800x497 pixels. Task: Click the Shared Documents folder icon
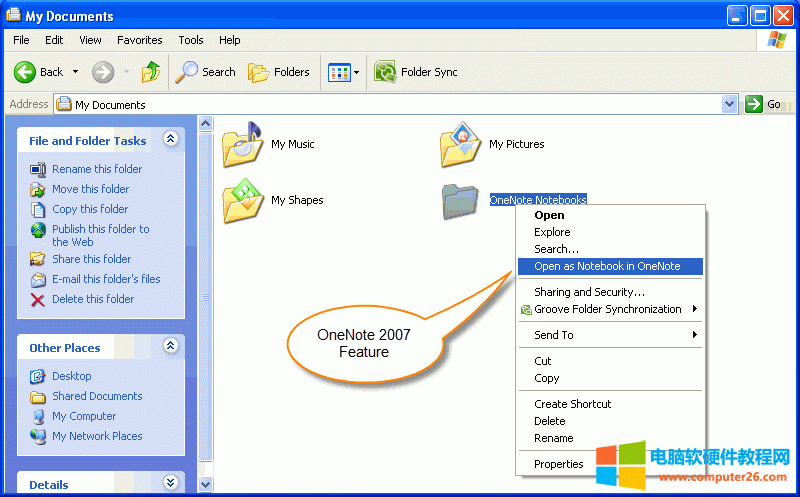38,397
